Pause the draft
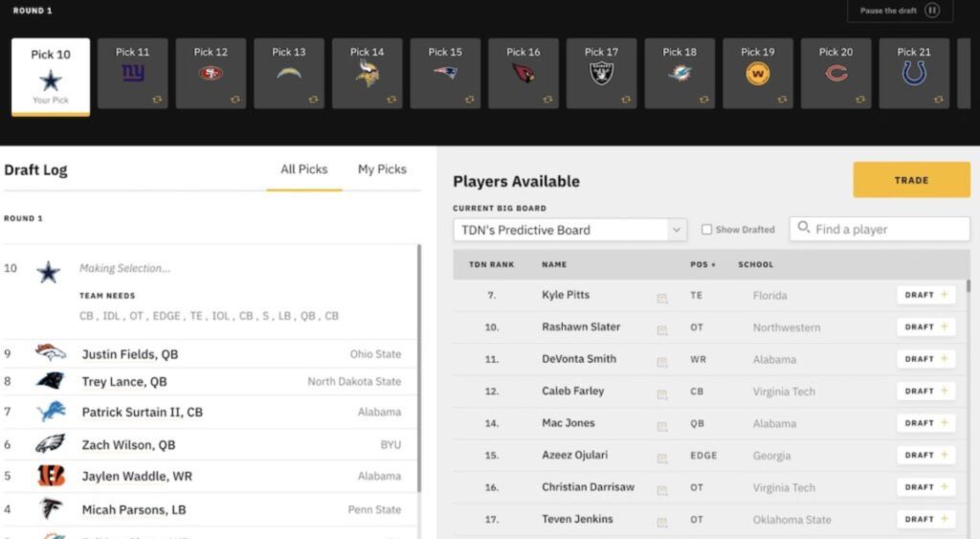980x539 pixels. pyautogui.click(x=900, y=11)
